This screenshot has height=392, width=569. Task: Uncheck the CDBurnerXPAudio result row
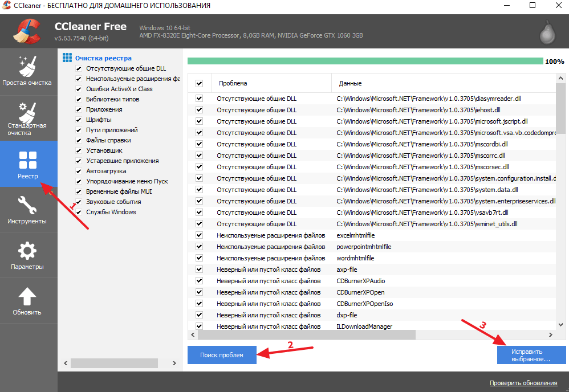tap(199, 281)
